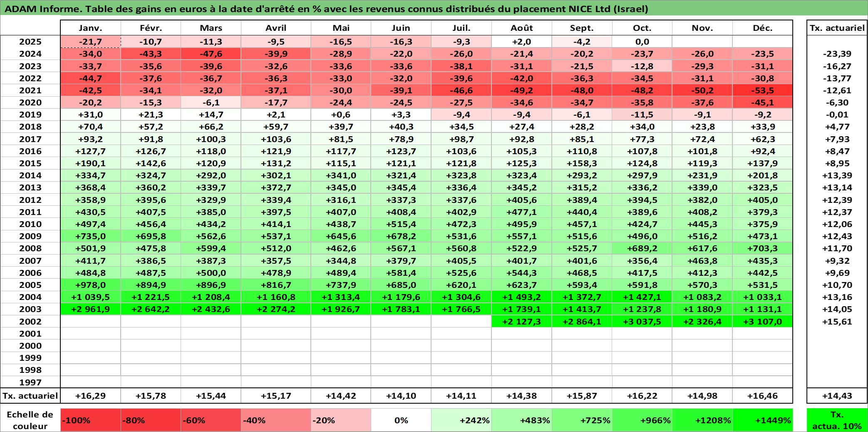Select the -47,6 cell in March 2024

(x=211, y=54)
